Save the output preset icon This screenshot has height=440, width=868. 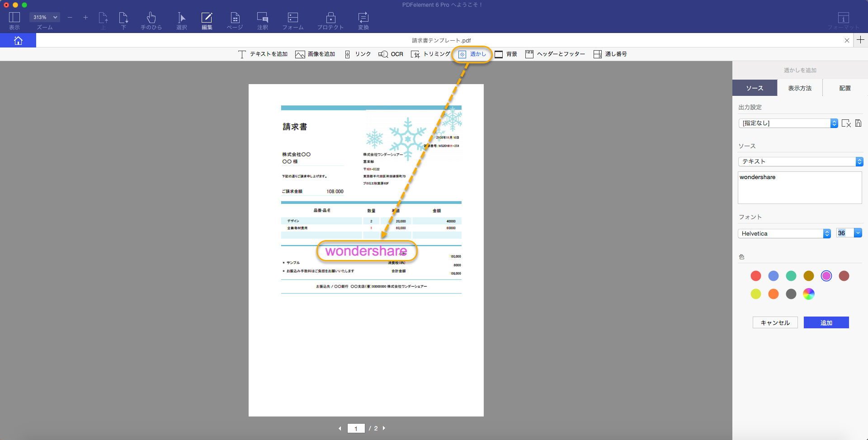point(858,123)
